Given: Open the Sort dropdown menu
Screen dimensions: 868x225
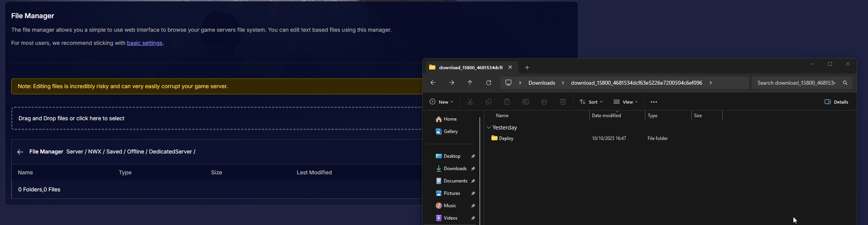Looking at the screenshot, I should coord(591,102).
